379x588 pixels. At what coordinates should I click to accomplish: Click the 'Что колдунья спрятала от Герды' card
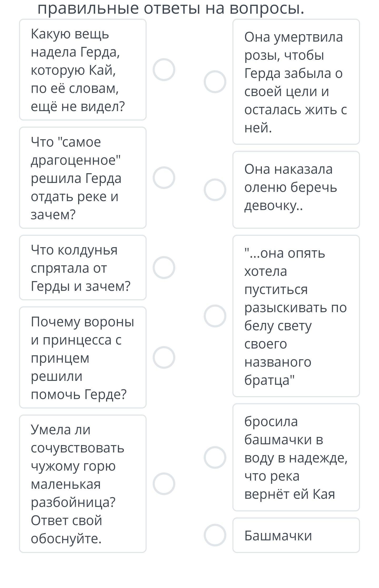[x=83, y=267]
